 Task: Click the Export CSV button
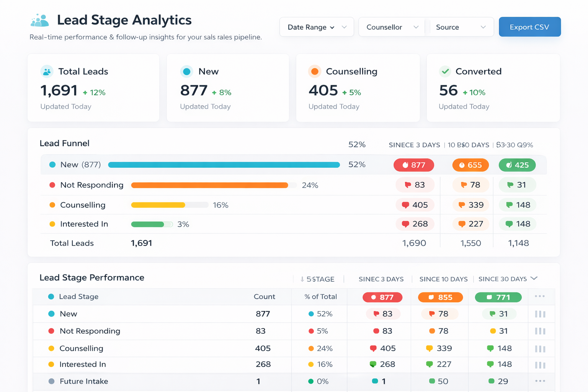coord(529,27)
